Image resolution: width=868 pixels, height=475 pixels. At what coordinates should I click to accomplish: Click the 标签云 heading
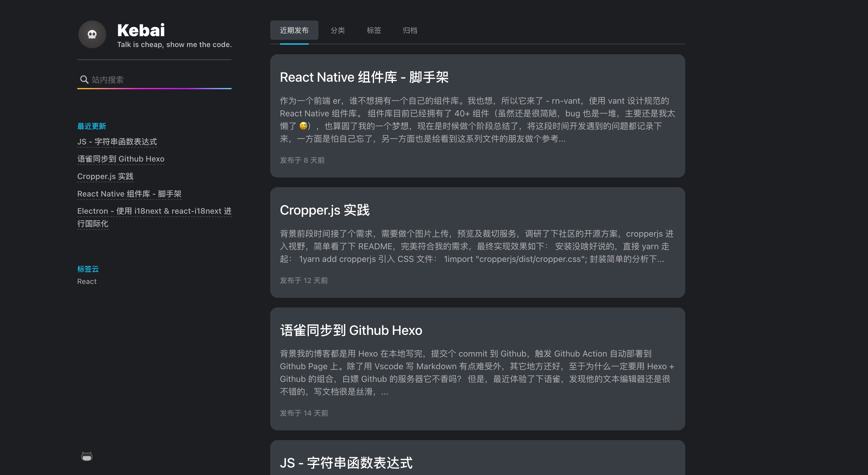click(88, 269)
